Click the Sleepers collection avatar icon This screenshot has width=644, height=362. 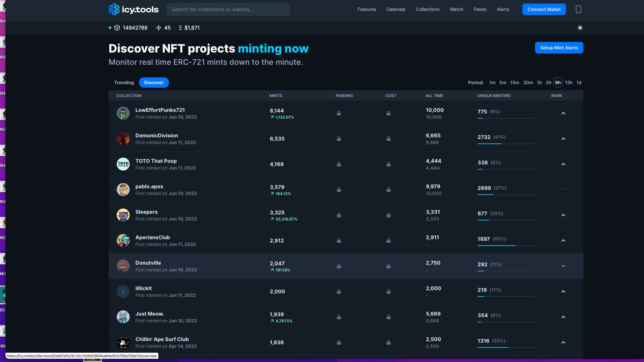tap(123, 215)
